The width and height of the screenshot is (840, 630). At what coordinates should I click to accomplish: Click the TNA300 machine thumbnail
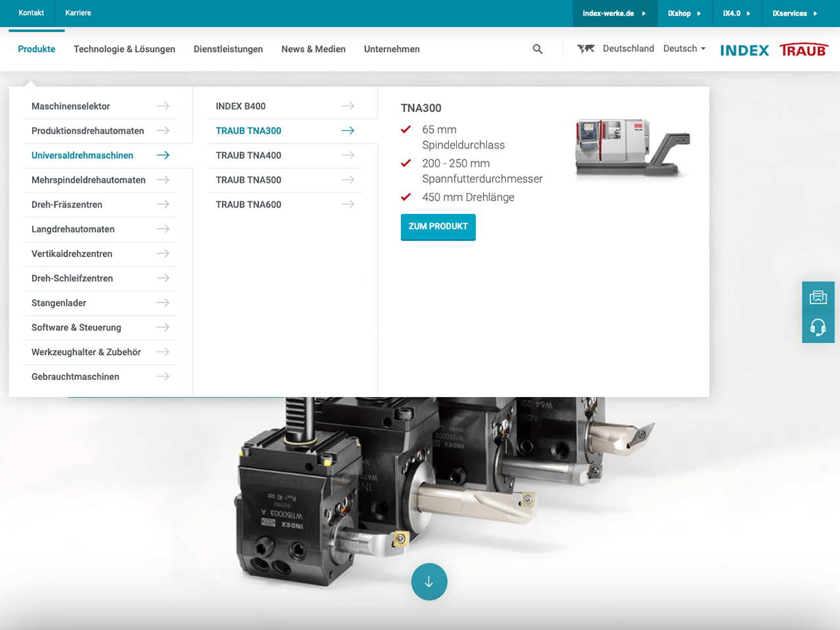[632, 148]
